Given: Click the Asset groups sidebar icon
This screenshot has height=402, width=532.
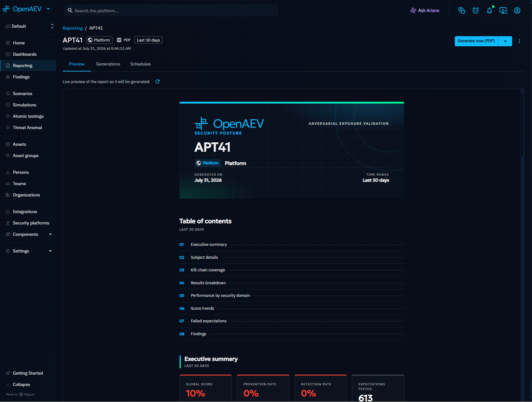Looking at the screenshot, I should (8, 156).
